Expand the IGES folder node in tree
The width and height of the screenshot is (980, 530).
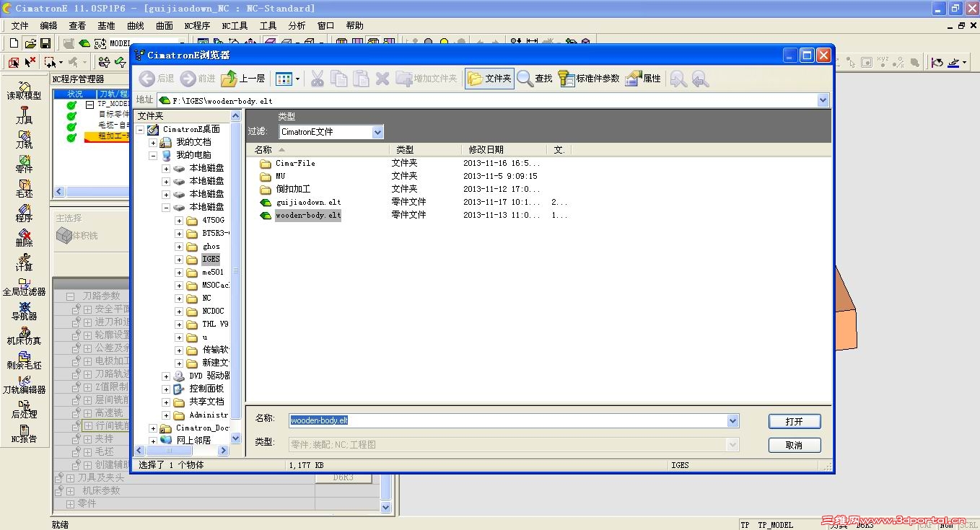click(179, 260)
